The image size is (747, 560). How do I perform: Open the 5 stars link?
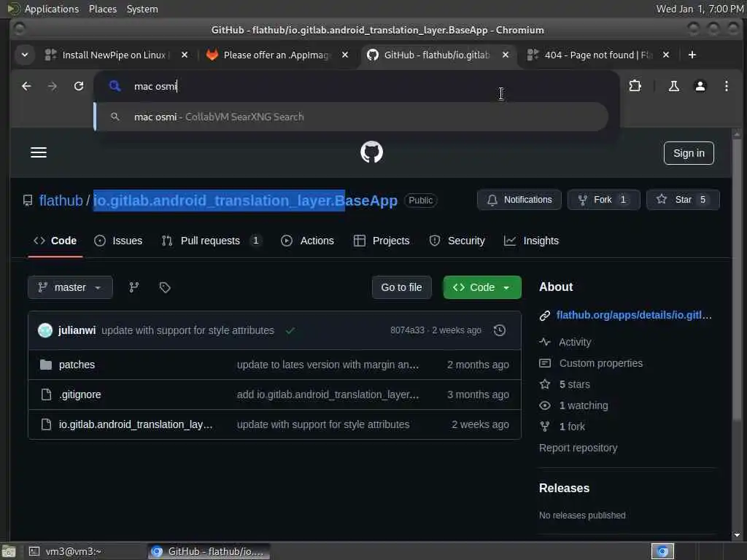pyautogui.click(x=575, y=384)
